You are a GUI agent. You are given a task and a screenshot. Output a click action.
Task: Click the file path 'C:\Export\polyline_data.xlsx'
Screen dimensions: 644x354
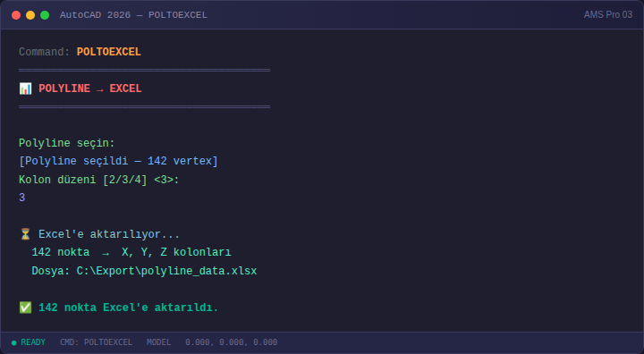tap(166, 271)
